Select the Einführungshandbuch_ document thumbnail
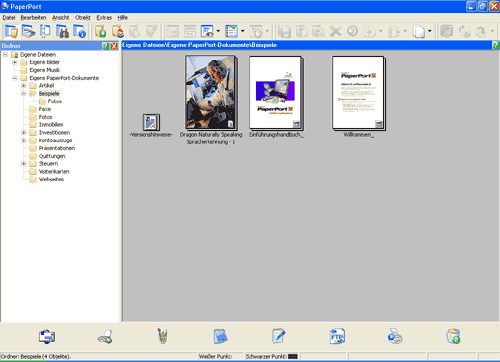 tap(276, 93)
